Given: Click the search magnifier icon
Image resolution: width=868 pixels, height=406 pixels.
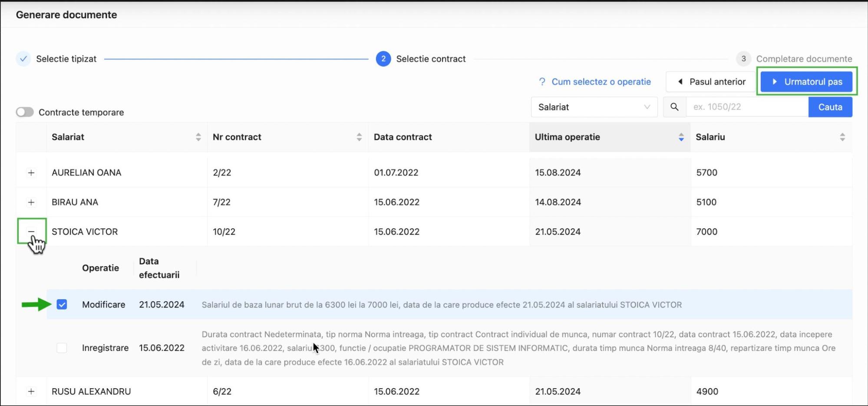Looking at the screenshot, I should tap(674, 107).
